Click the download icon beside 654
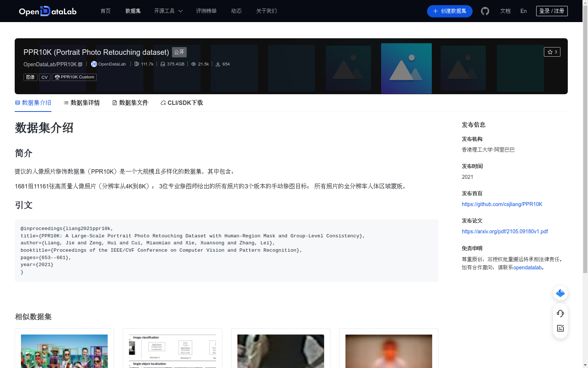 coord(218,64)
